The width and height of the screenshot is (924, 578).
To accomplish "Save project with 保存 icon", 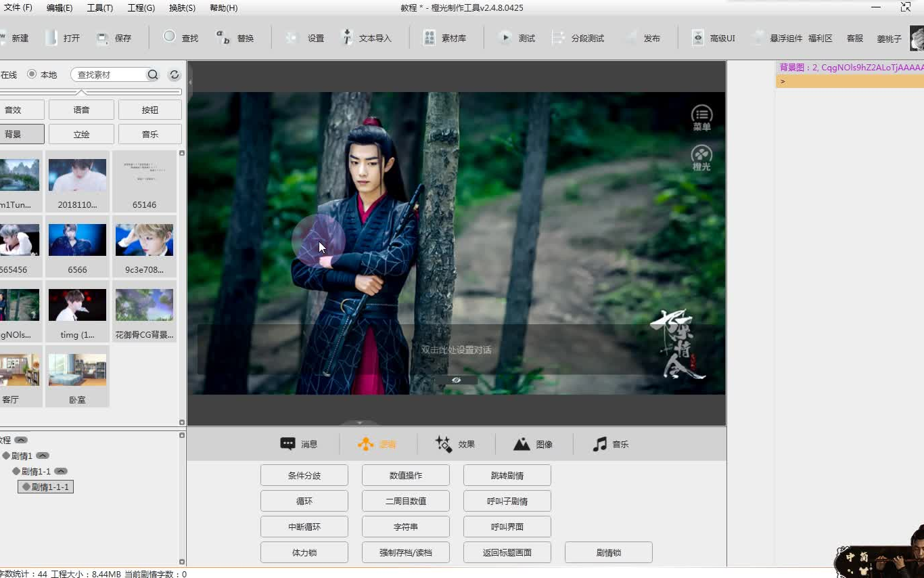I will click(x=102, y=38).
